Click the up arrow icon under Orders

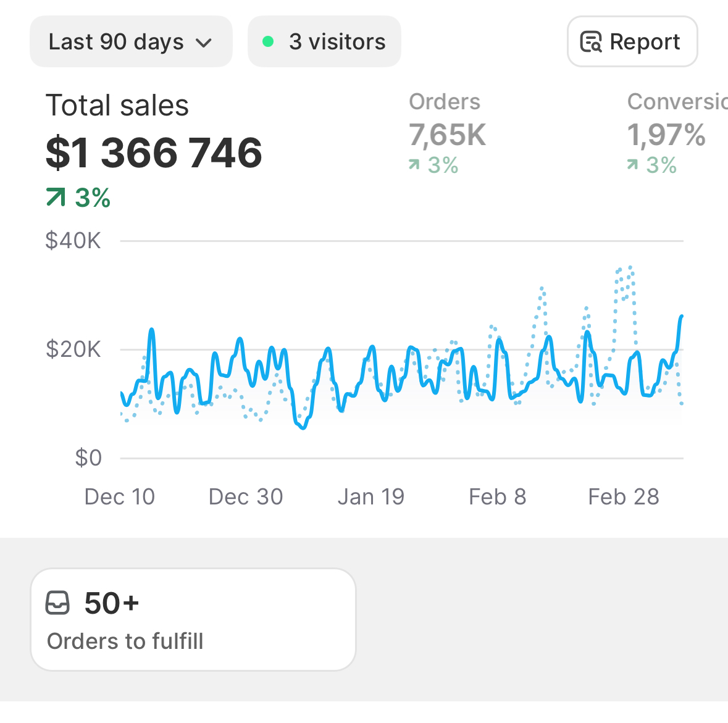point(414,164)
